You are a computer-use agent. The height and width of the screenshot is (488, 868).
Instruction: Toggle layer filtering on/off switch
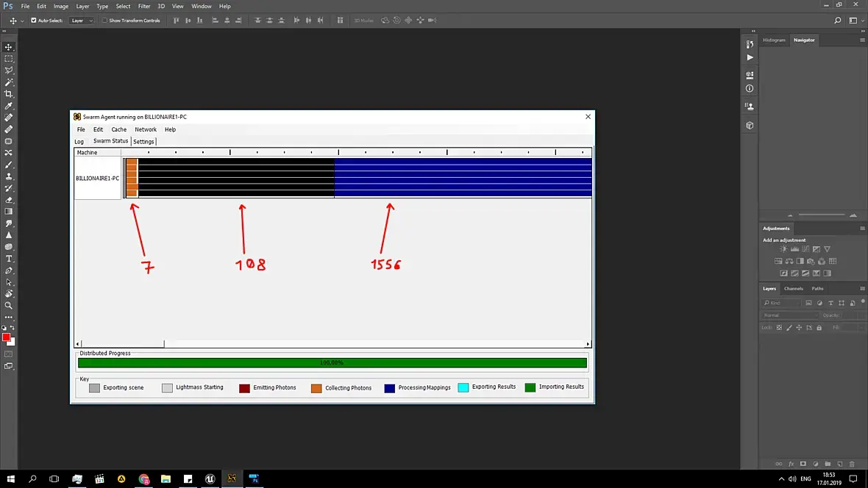862,301
